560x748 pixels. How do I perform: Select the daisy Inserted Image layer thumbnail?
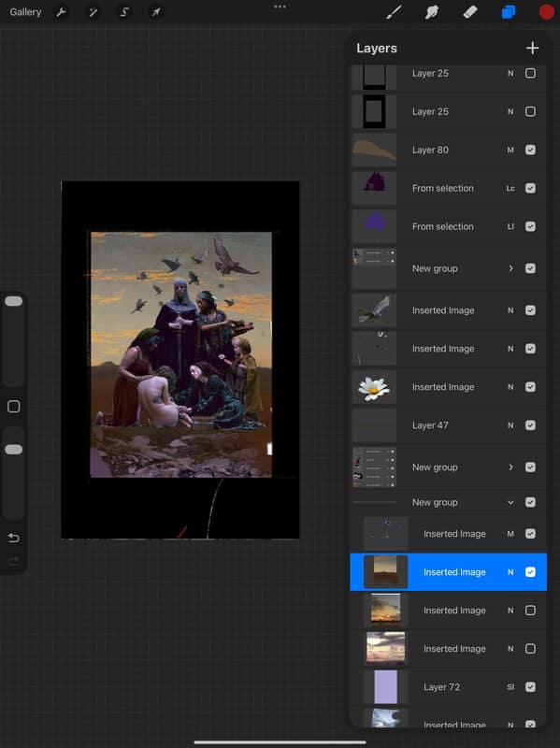(374, 387)
